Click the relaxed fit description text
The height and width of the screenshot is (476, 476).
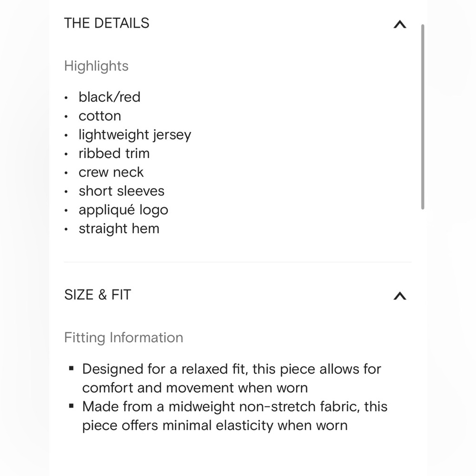[x=232, y=378]
